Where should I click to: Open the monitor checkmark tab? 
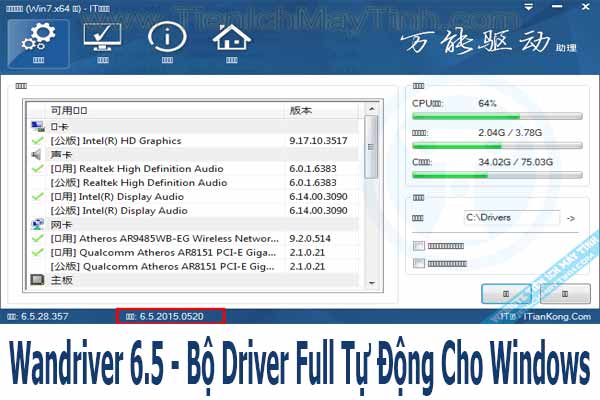pyautogui.click(x=103, y=43)
